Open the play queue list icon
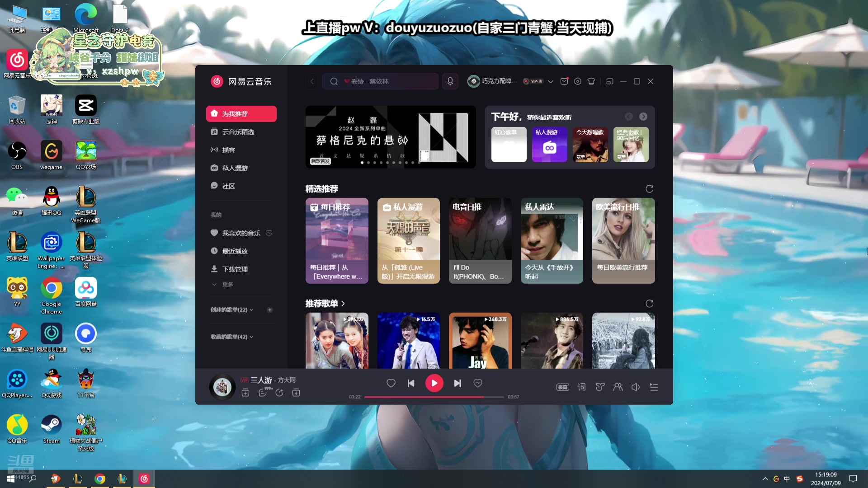The width and height of the screenshot is (868, 488). (x=654, y=387)
